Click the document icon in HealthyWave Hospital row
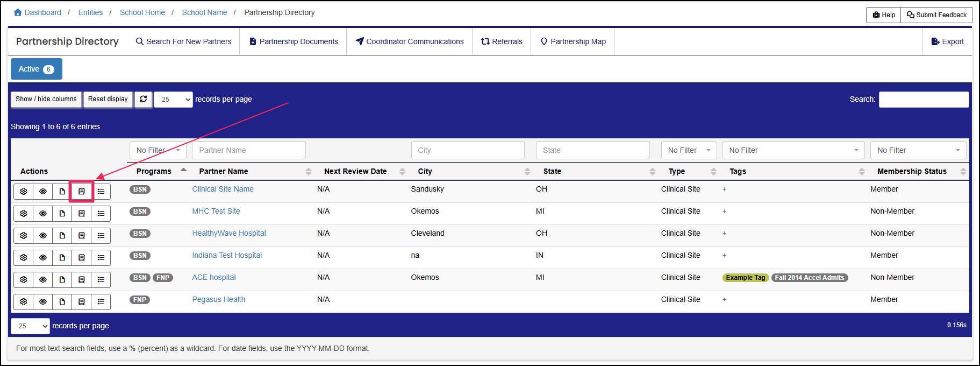The image size is (980, 366). click(62, 236)
